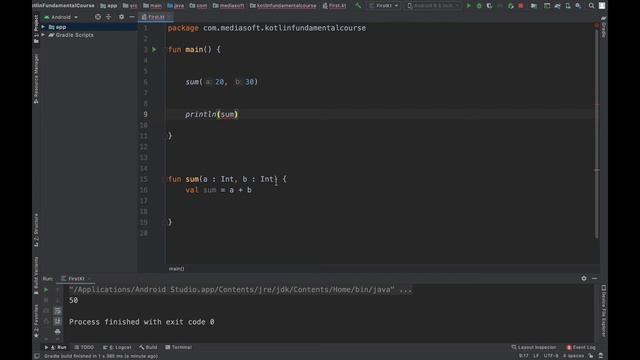Click 'val sum = a + b' line
The width and height of the screenshot is (640, 360).
[x=218, y=190]
